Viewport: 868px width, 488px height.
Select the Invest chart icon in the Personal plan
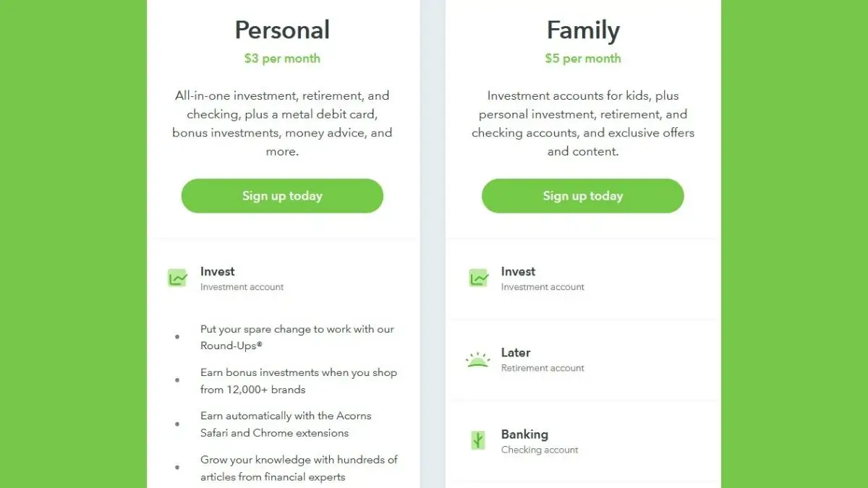point(178,278)
